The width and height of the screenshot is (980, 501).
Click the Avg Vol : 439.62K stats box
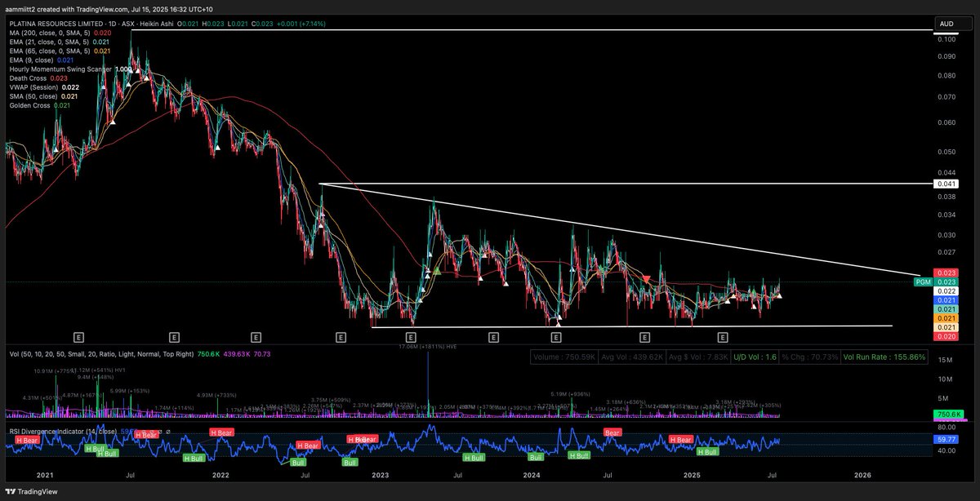(630, 357)
